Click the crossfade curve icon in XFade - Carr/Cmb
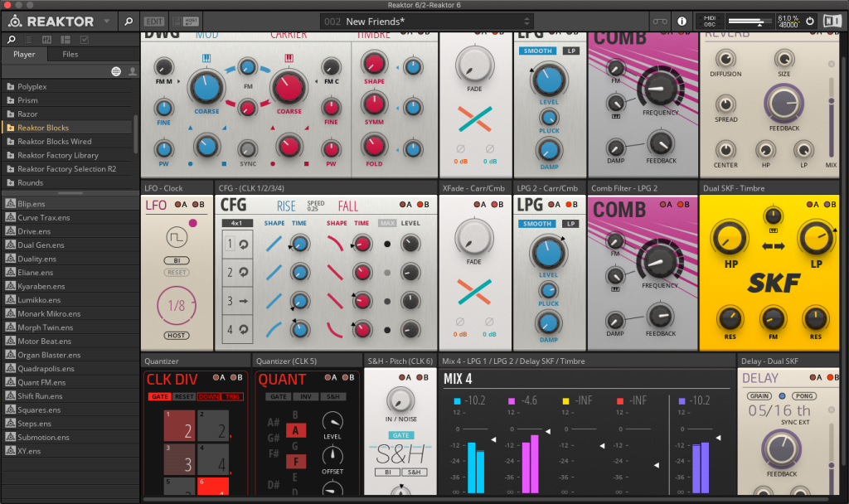 [x=474, y=292]
